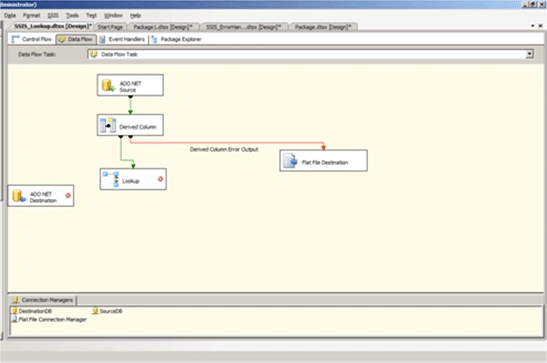Switch to Package.dtsx design tab
Viewport: 547px width, 363px height.
323,27
